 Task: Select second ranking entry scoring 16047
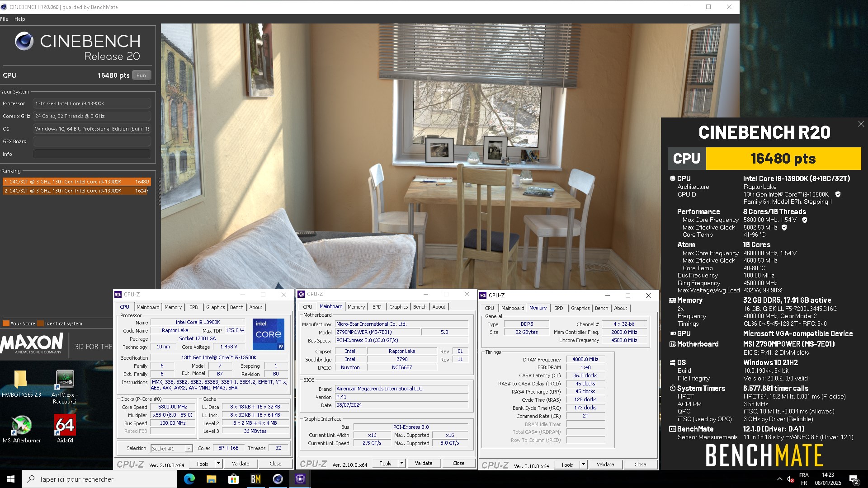[x=76, y=191]
